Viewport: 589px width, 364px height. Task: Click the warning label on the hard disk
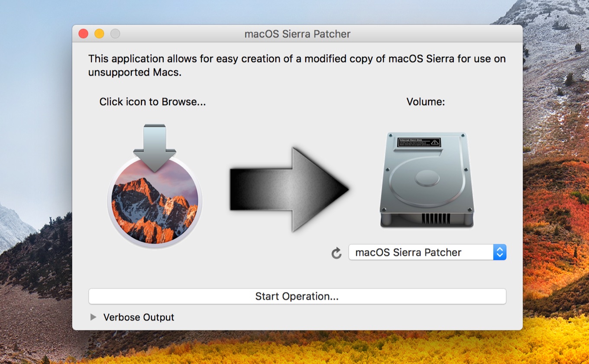pos(418,142)
